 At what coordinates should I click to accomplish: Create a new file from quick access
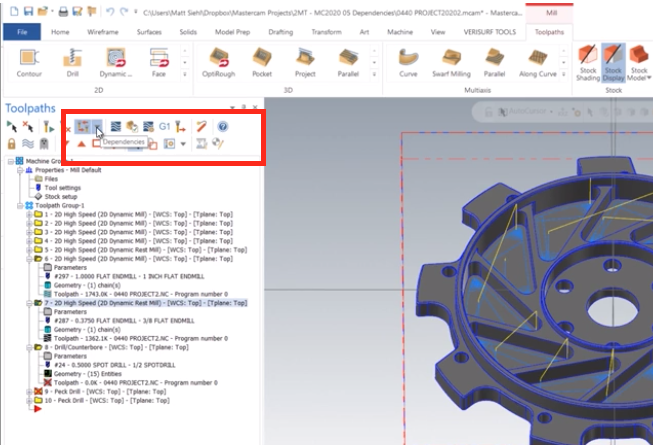coord(14,11)
